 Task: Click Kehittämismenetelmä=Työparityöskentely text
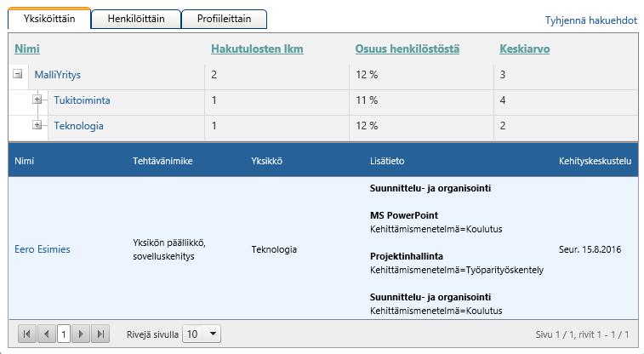pyautogui.click(x=456, y=271)
